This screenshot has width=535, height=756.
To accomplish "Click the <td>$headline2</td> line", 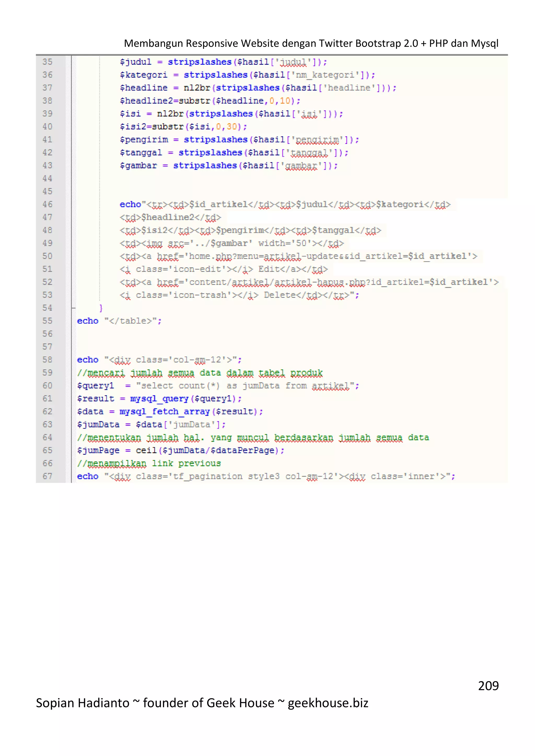I will coord(171,218).
